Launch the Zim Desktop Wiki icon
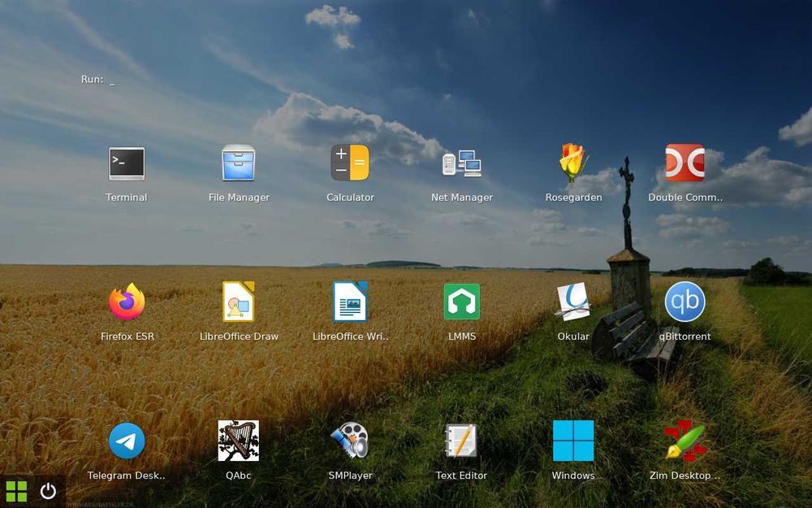The image size is (812, 508). [x=685, y=441]
